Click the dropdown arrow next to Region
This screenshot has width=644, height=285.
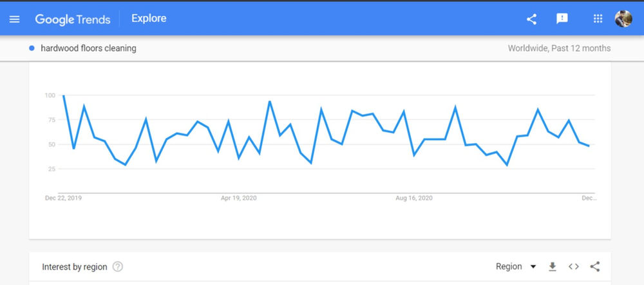click(533, 266)
